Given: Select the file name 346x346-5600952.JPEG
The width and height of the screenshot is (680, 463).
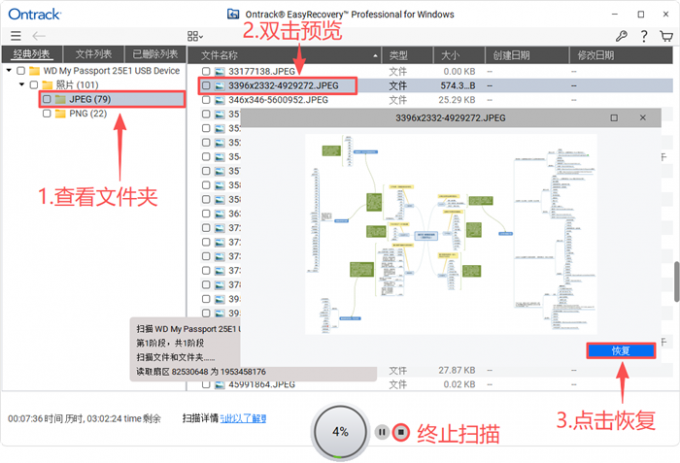Looking at the screenshot, I should (278, 100).
